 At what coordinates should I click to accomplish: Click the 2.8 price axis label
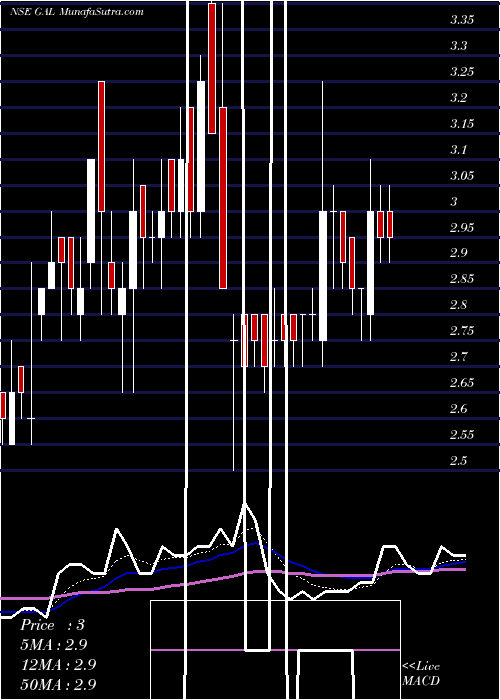coord(459,305)
